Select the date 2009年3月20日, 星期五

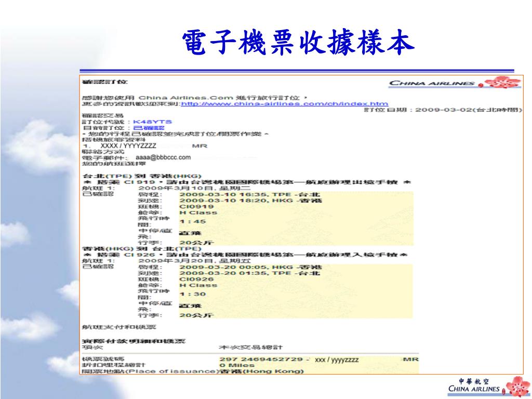pos(194,261)
